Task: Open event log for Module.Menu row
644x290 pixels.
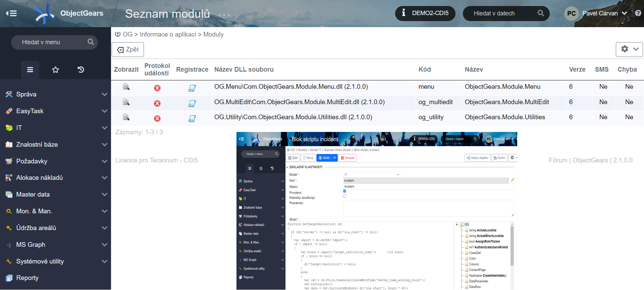Action: coord(157,88)
